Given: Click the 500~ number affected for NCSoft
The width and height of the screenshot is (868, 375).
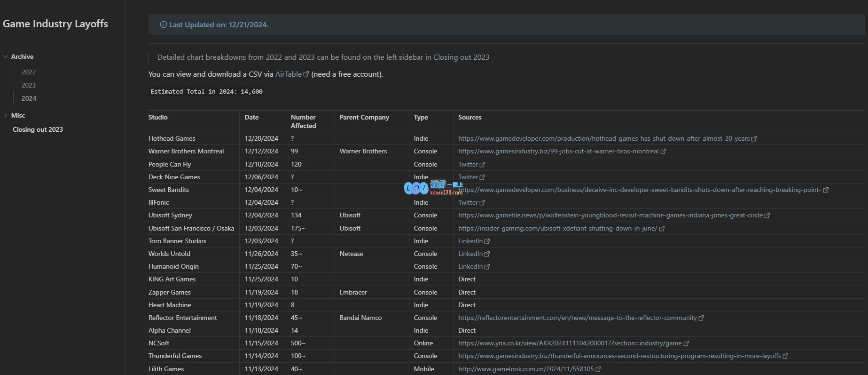Looking at the screenshot, I should (298, 343).
